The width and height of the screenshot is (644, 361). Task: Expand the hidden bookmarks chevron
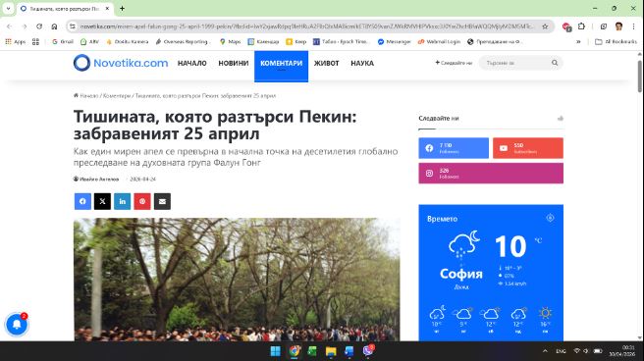(x=578, y=41)
